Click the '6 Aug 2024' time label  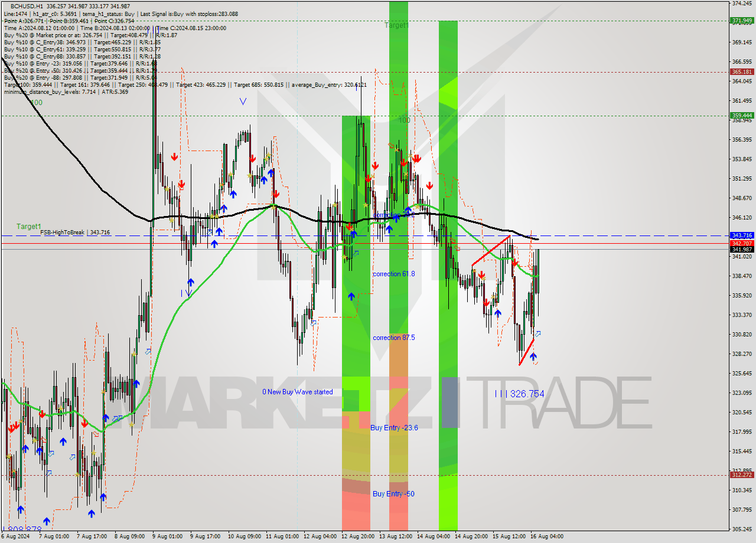(14, 537)
